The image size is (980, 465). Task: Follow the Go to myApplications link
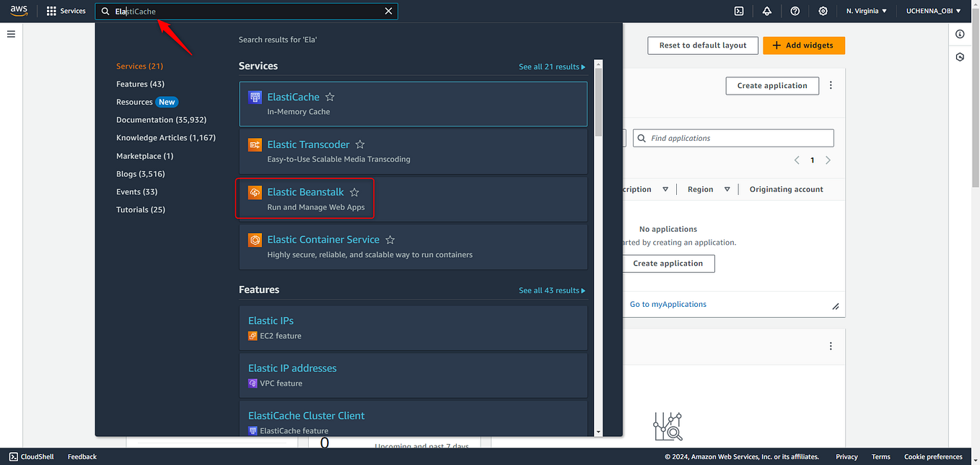coord(668,304)
